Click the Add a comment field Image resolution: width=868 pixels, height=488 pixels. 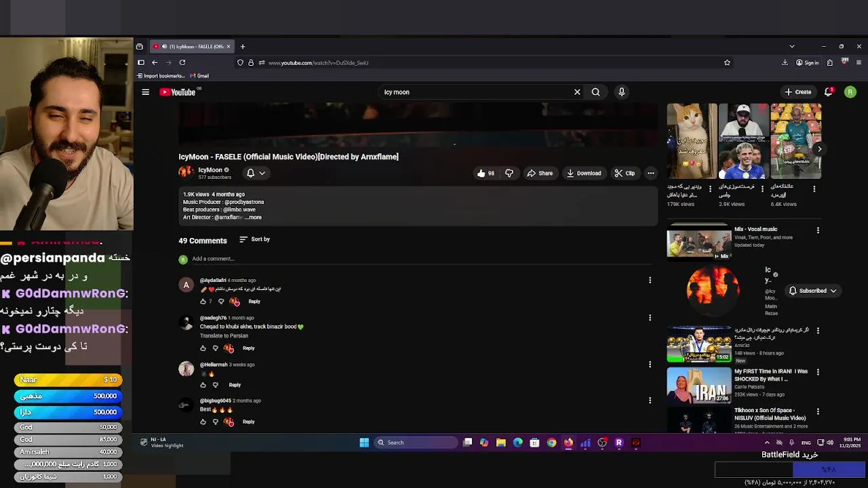(420, 259)
